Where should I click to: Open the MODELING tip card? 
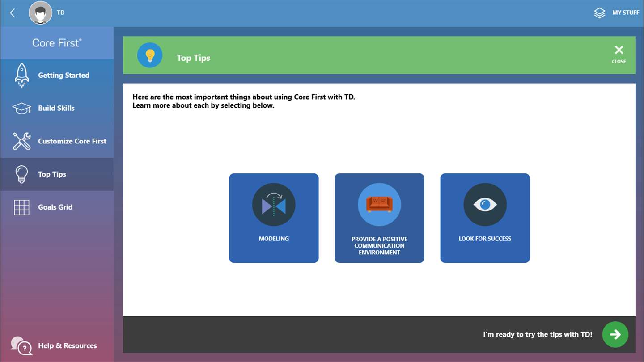274,218
